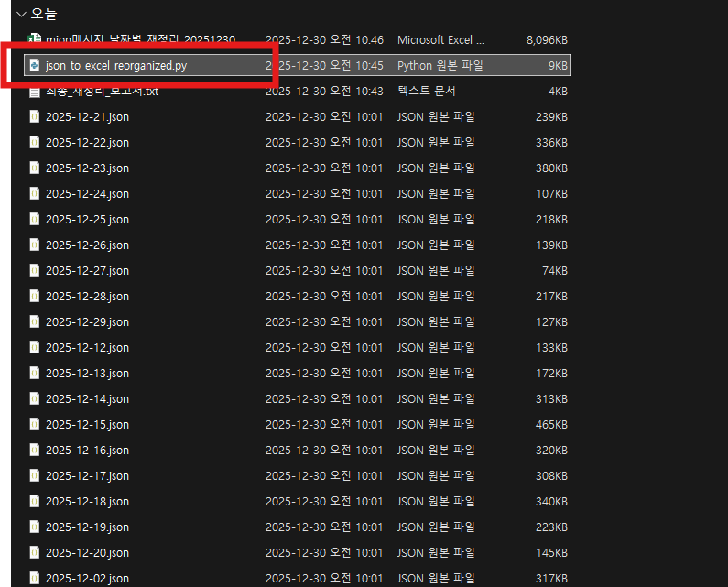Select the file named 2025-12-24.json
728x587 pixels.
pos(87,194)
